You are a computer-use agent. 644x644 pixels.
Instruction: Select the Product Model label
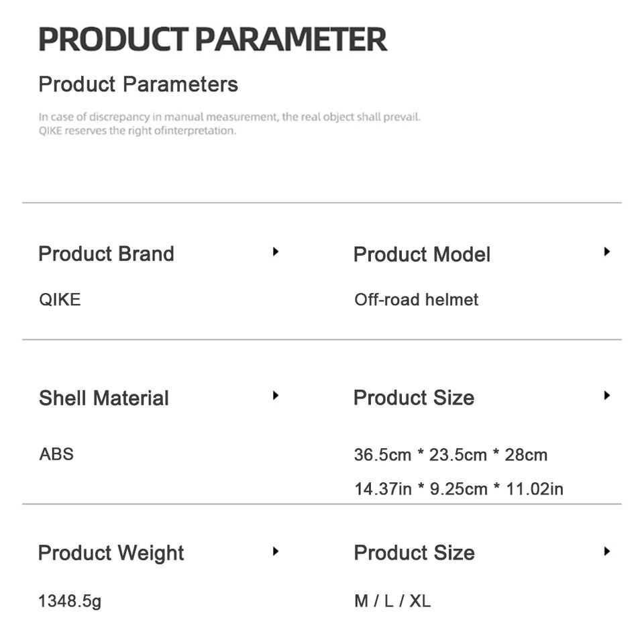click(422, 255)
